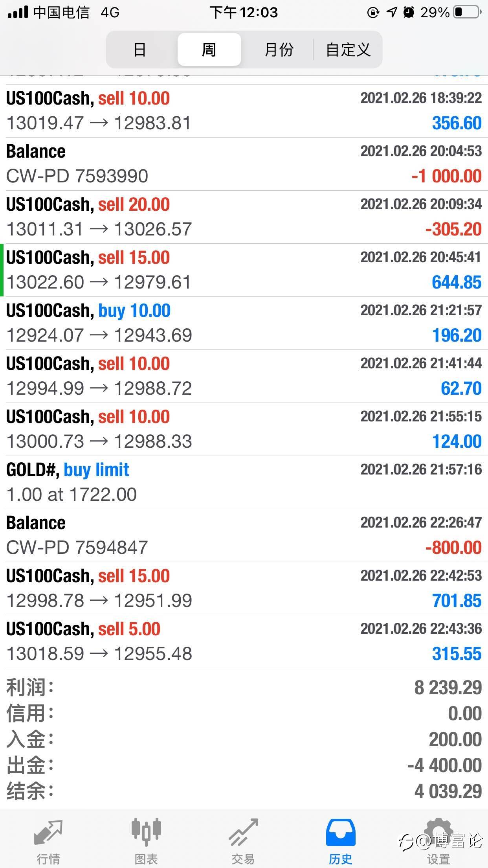Select the sell 15.00 trade with 644.85 profit
Screen dimensions: 488x868
coord(244,270)
